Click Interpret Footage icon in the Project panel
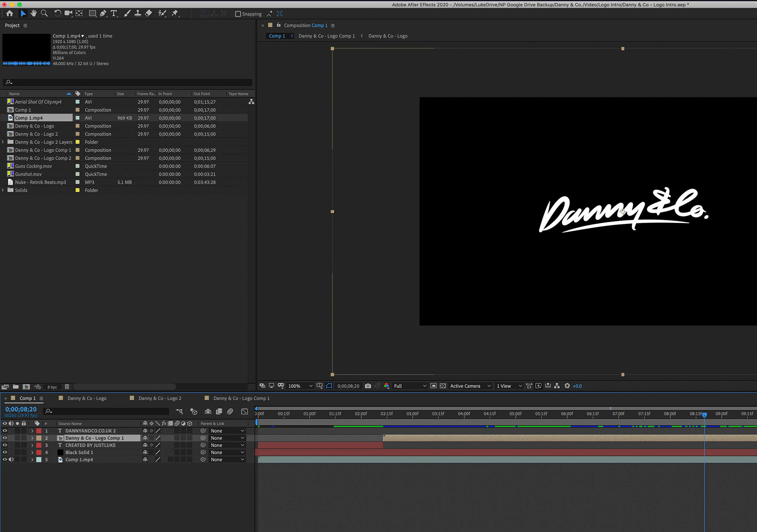The width and height of the screenshot is (757, 532). [x=5, y=387]
